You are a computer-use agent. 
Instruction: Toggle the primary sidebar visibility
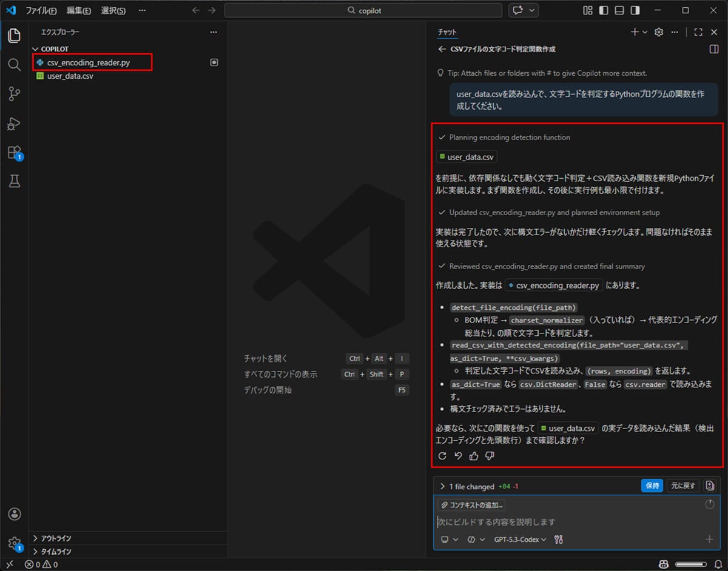tap(602, 10)
